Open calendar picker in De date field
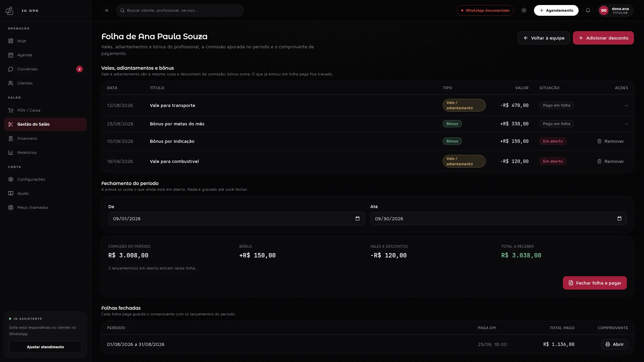The width and height of the screenshot is (644, 362). (358, 219)
